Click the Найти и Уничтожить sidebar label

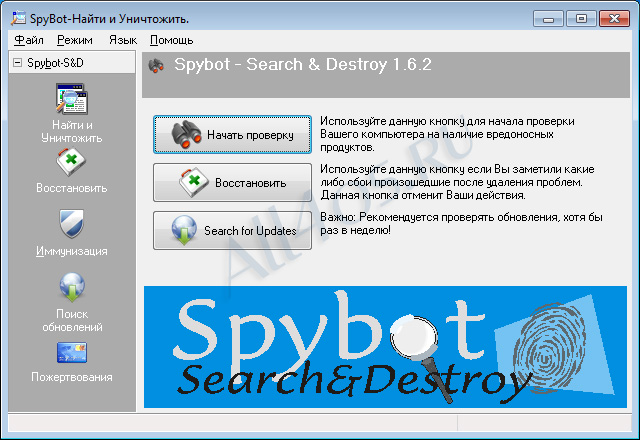tap(72, 131)
